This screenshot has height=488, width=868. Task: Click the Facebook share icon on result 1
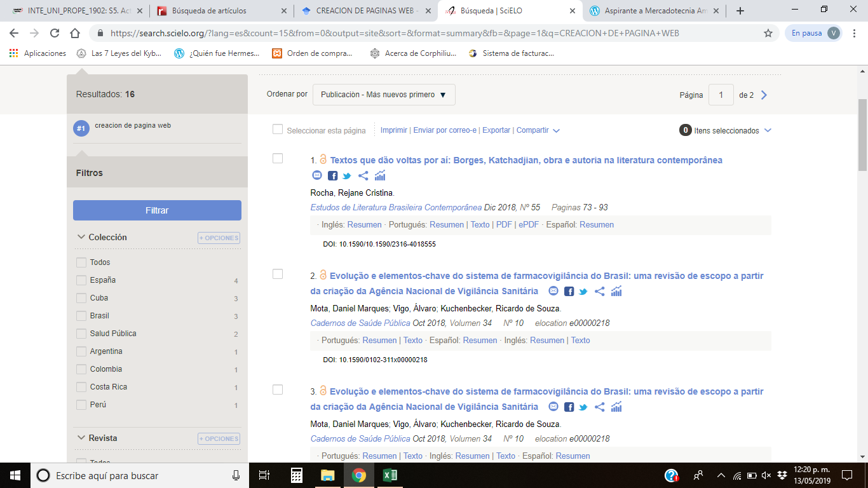pyautogui.click(x=333, y=176)
